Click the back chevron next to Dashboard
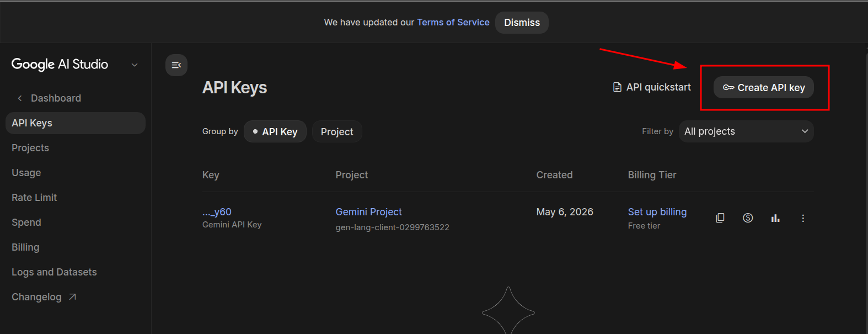The width and height of the screenshot is (868, 334). click(x=20, y=98)
